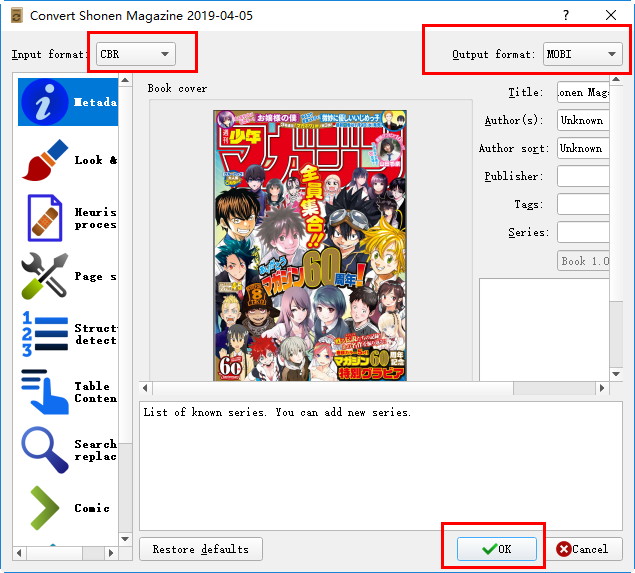Image resolution: width=635 pixels, height=573 pixels.
Task: Click the 'Book cover' label
Action: (x=177, y=88)
